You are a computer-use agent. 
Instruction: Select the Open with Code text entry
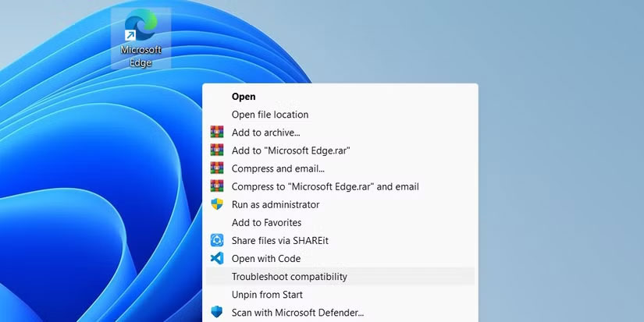(267, 259)
